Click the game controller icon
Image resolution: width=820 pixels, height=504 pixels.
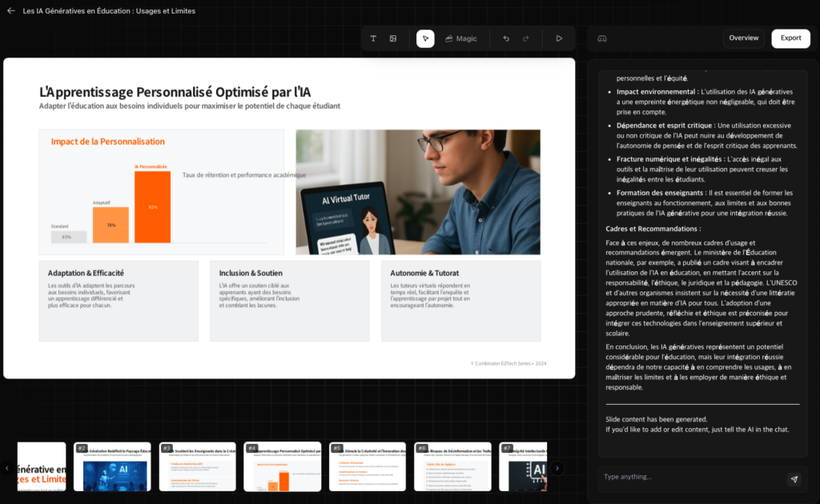(602, 38)
